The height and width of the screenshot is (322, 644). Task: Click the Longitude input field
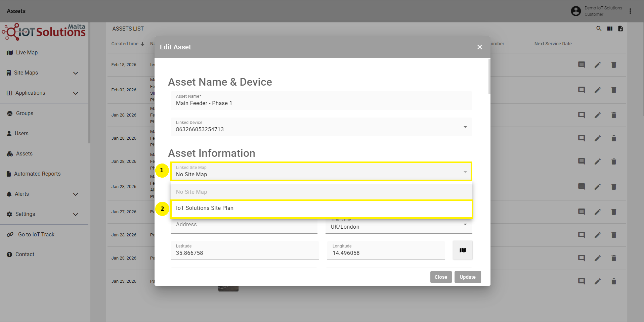386,250
